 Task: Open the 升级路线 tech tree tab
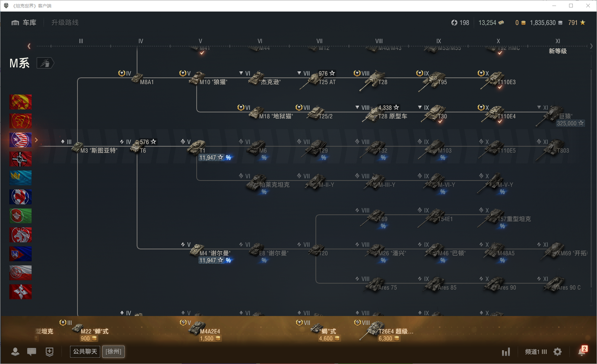tap(65, 23)
